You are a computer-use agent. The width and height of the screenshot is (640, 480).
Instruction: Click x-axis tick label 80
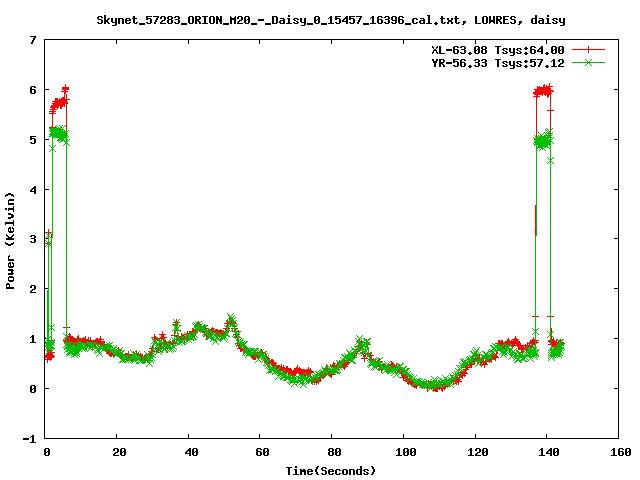click(334, 452)
